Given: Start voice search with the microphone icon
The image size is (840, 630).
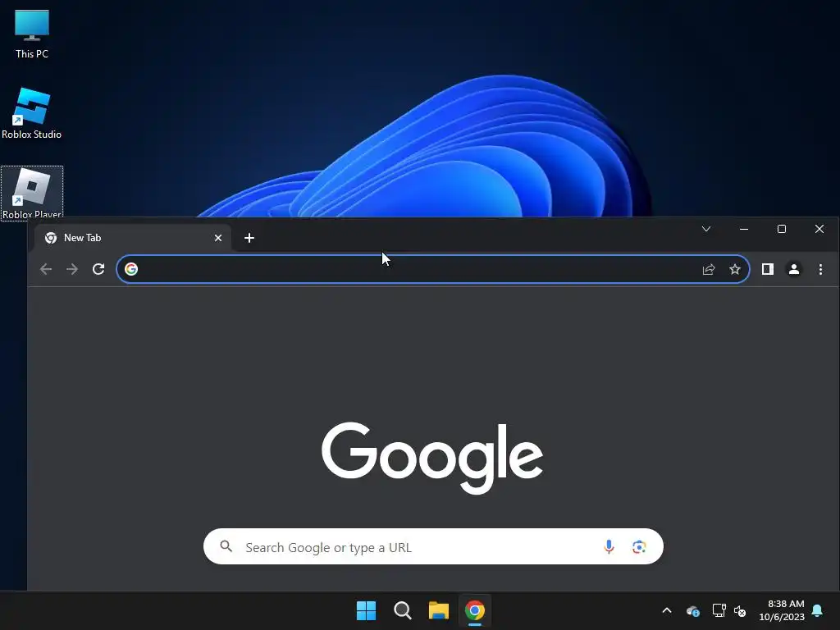Looking at the screenshot, I should (609, 546).
